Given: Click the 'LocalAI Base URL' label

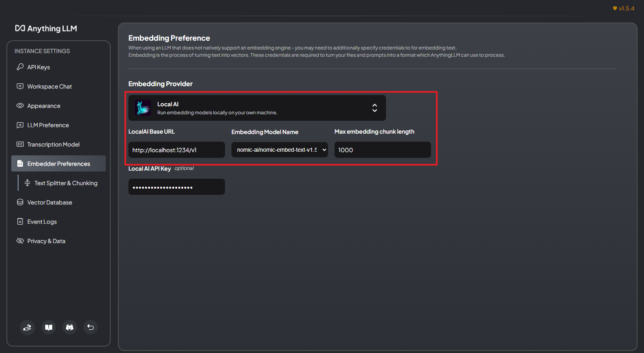Looking at the screenshot, I should 152,132.
